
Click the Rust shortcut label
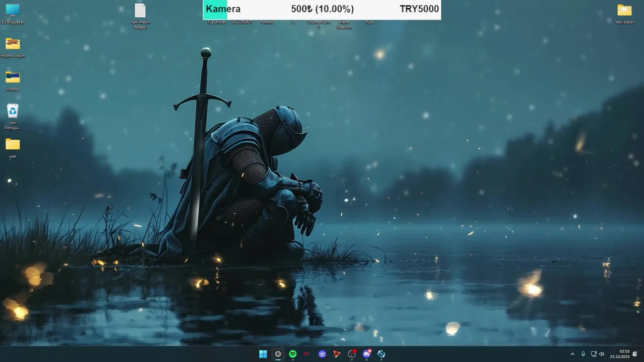[x=369, y=22]
